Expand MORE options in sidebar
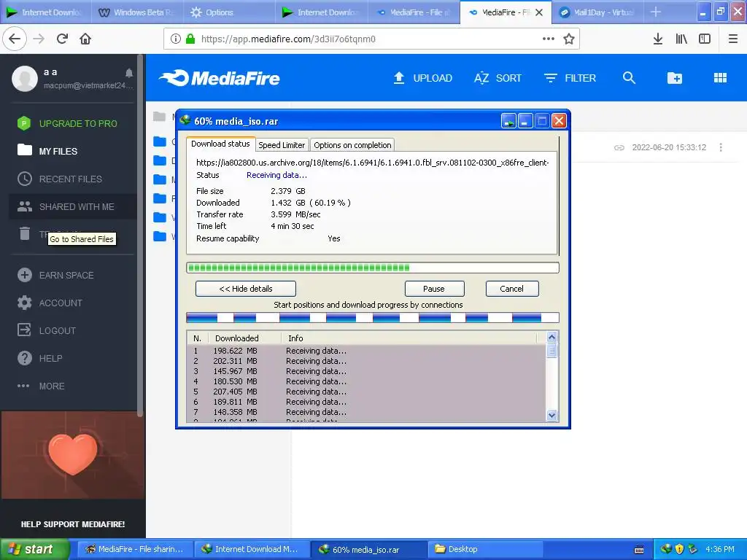Image resolution: width=747 pixels, height=560 pixels. 41,386
